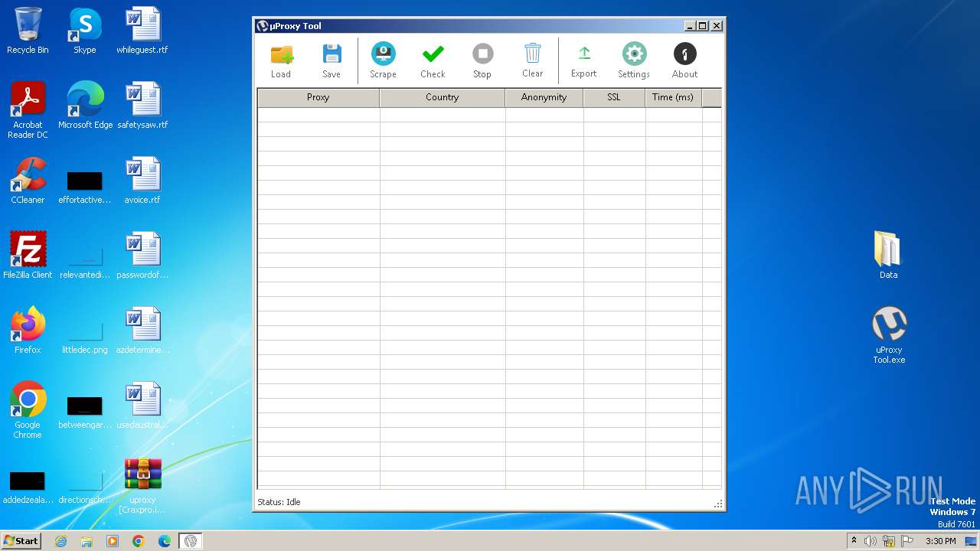Click the uProxy Tool taskbar button

(x=191, y=541)
